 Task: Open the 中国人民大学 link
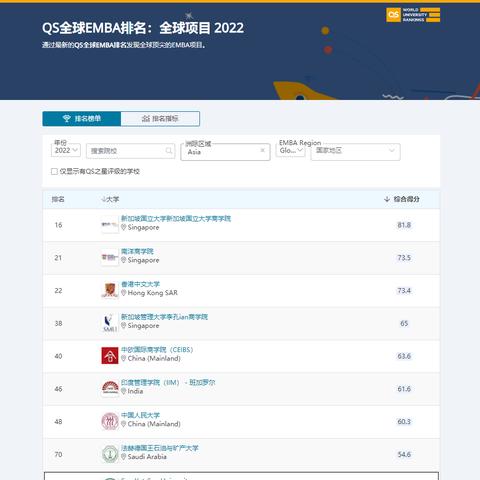point(140,415)
